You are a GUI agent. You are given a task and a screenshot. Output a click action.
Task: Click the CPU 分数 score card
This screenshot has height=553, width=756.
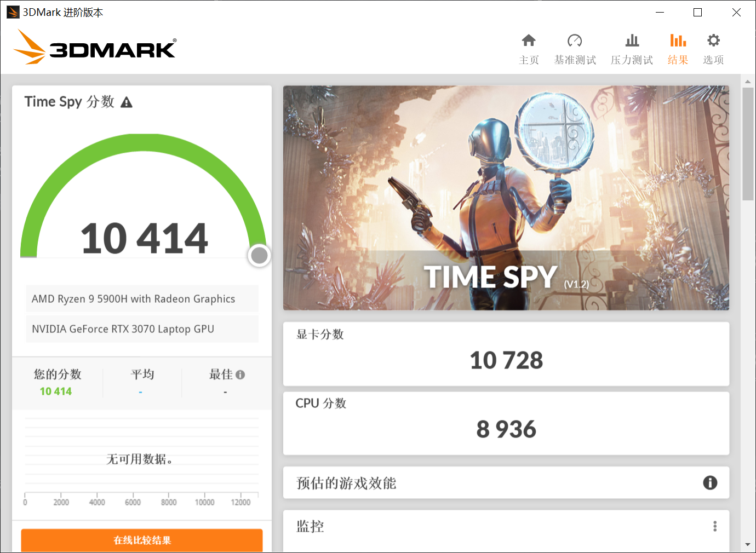click(x=506, y=423)
